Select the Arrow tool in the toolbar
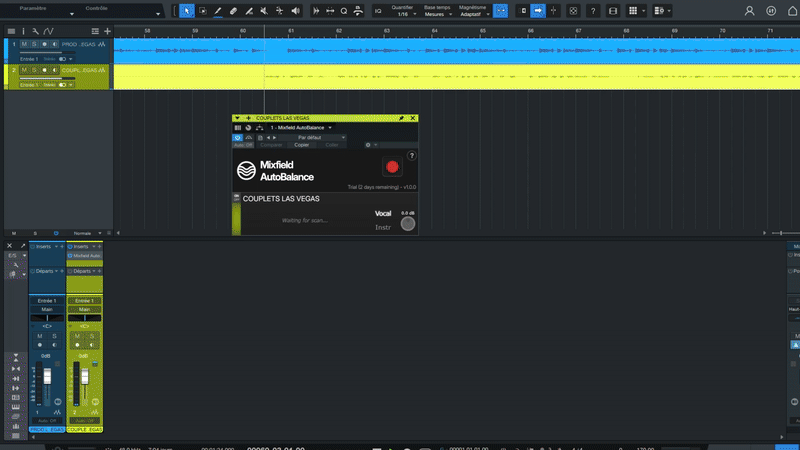Image resolution: width=800 pixels, height=450 pixels. (187, 11)
